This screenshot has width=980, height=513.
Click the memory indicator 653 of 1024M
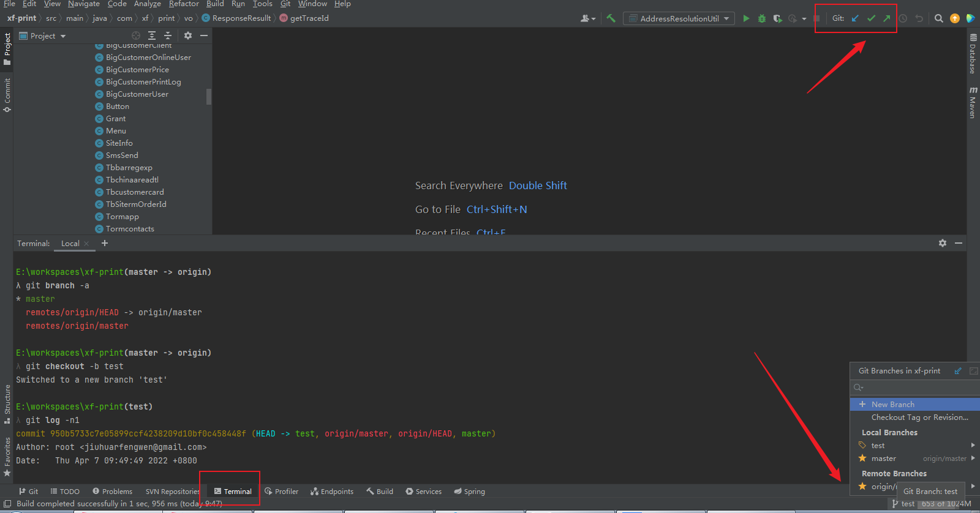tap(946, 504)
